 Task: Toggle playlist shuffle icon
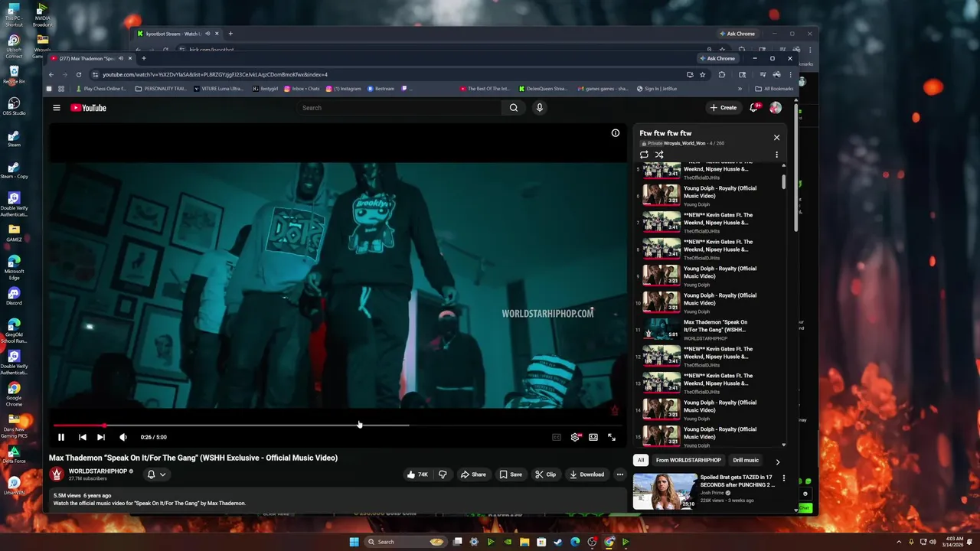point(659,155)
